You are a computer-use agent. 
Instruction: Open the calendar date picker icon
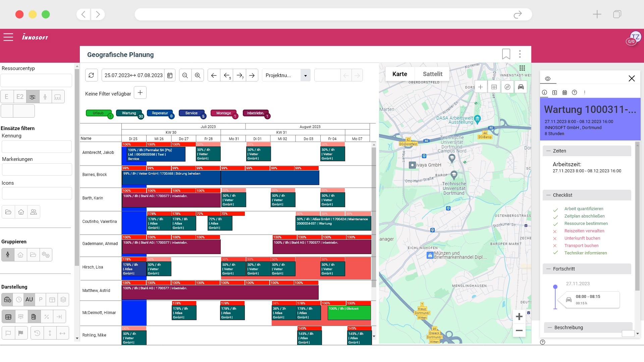(170, 75)
